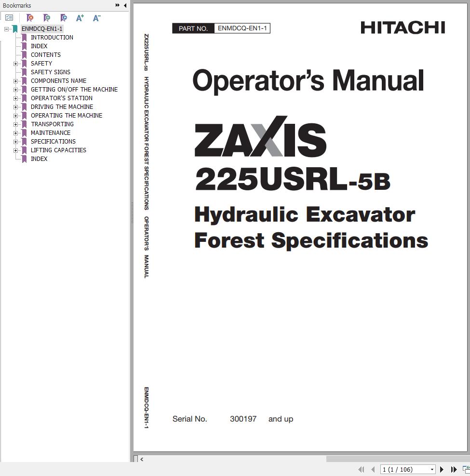Select the SAFETY bookmark label
This screenshot has height=476, width=470.
41,64
